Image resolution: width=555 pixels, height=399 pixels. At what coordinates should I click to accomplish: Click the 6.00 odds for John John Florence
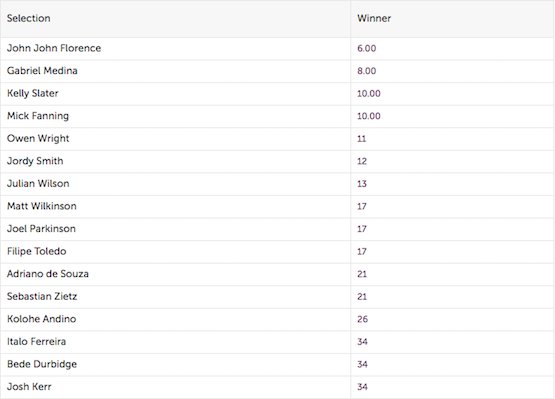367,49
